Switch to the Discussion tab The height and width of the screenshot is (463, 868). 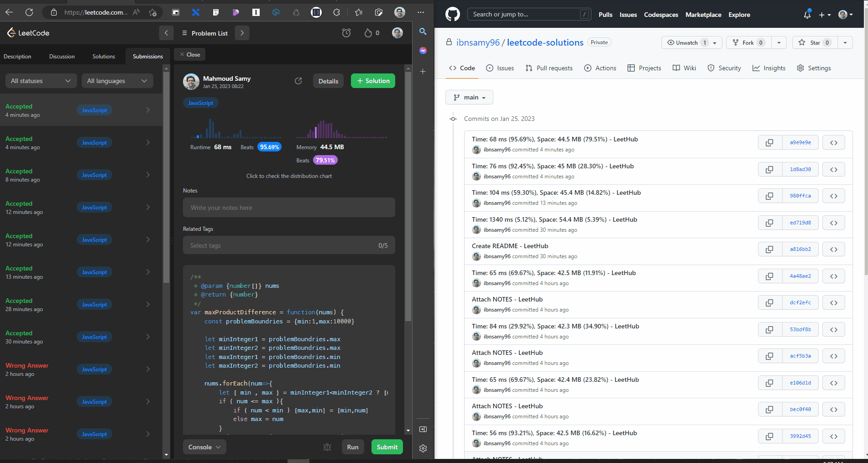point(62,57)
